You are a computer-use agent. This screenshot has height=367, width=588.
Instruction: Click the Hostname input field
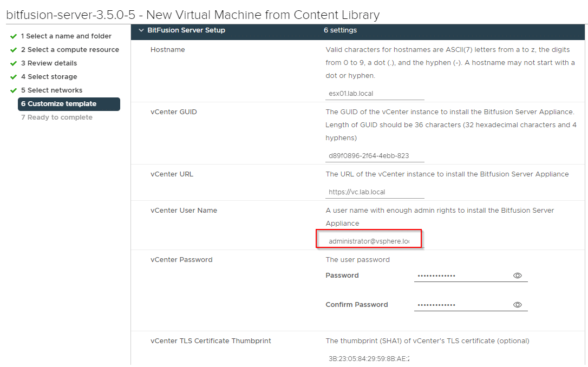pos(375,94)
